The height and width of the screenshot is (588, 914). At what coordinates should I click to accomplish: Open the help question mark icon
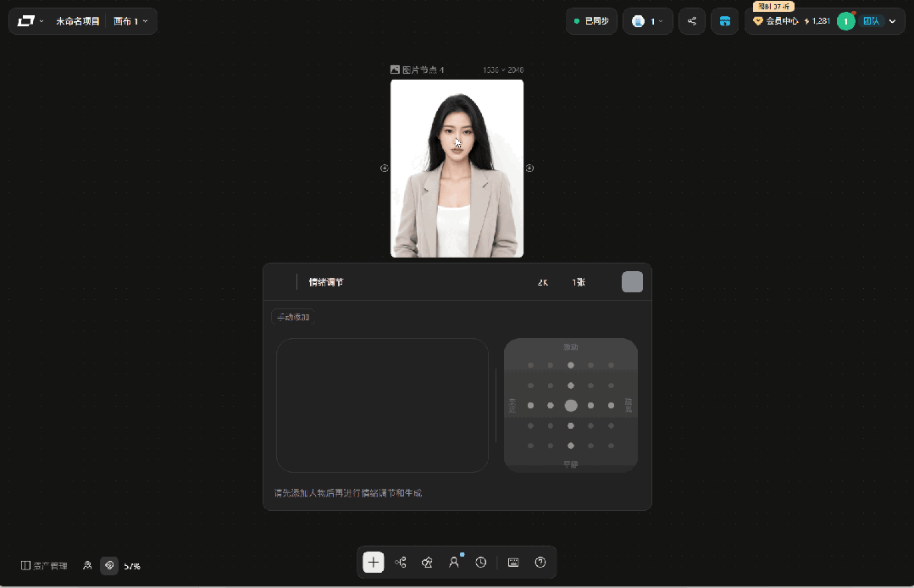(540, 563)
